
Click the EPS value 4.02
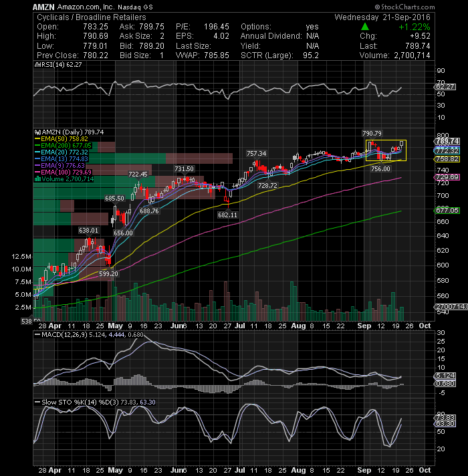click(221, 36)
